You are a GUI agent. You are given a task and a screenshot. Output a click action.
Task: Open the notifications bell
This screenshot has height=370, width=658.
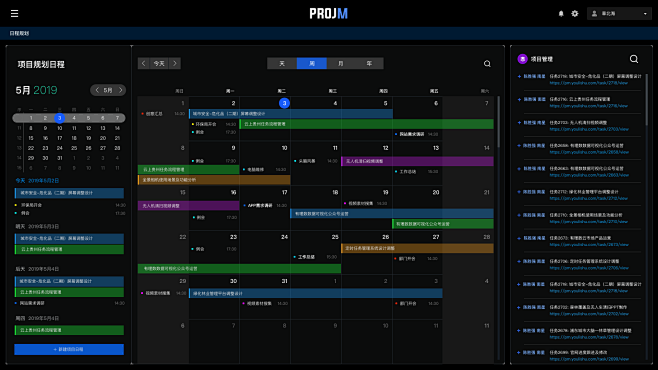pyautogui.click(x=561, y=13)
